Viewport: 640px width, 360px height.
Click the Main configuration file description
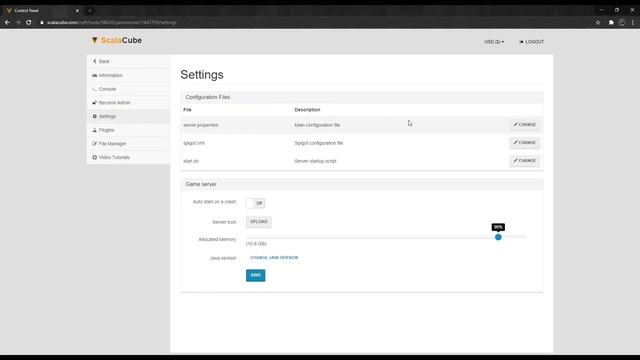pos(317,125)
